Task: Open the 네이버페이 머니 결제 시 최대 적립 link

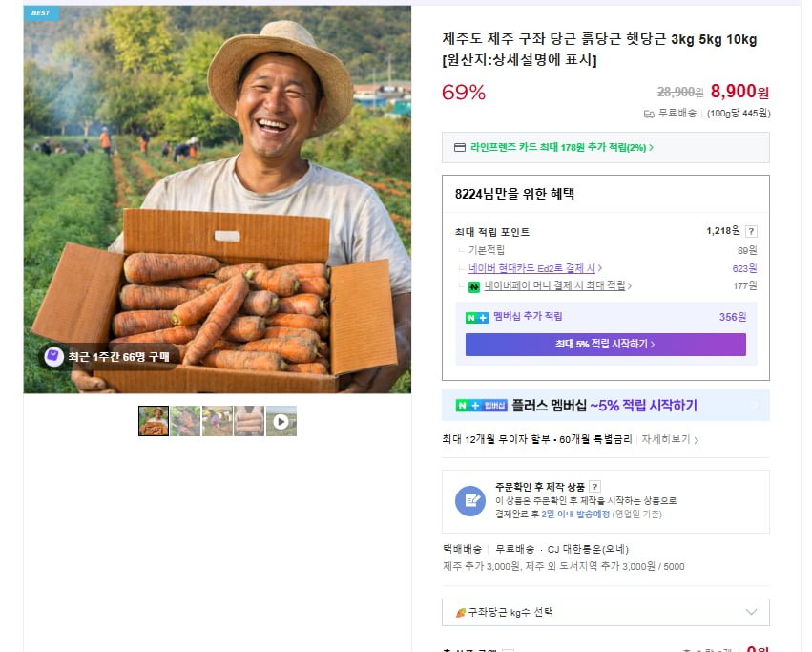Action: tap(558, 285)
